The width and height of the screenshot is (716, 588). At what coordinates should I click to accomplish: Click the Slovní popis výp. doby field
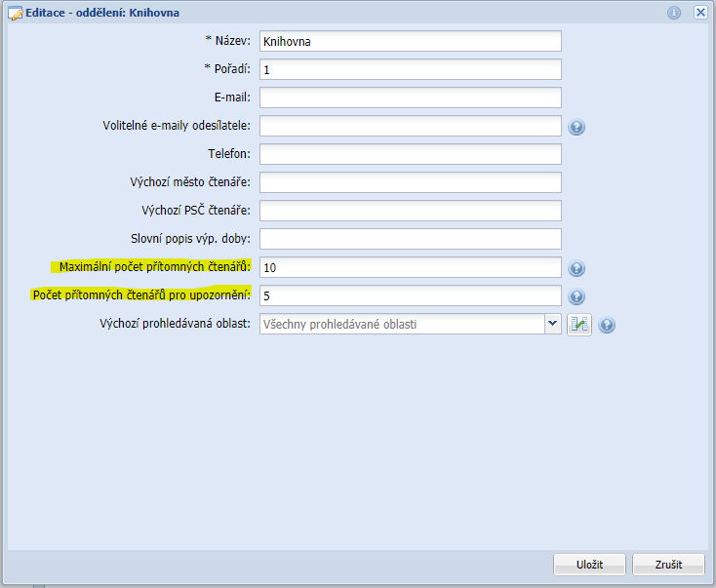[x=410, y=239]
